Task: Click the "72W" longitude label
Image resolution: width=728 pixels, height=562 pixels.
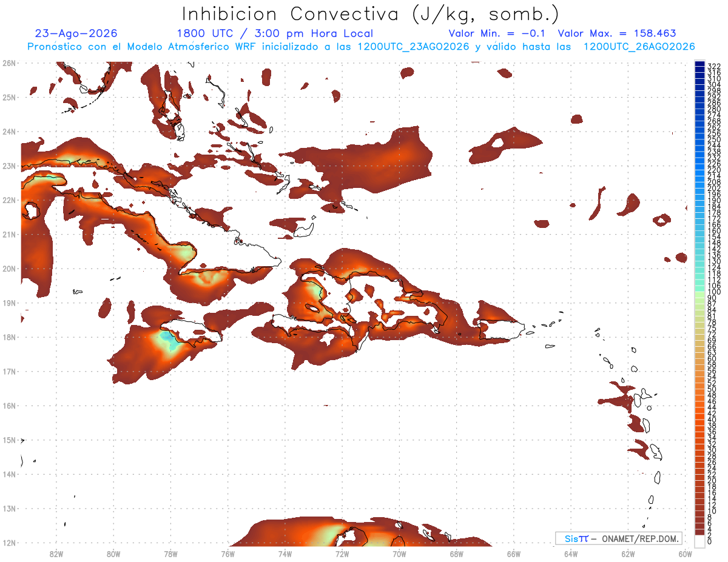Action: point(342,554)
